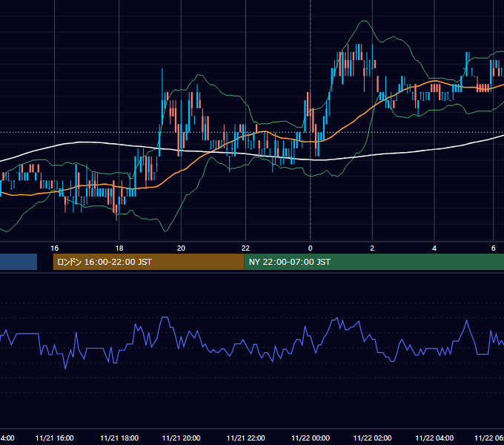
Task: Click the 11/22 00:00 date label
Action: [x=310, y=438]
